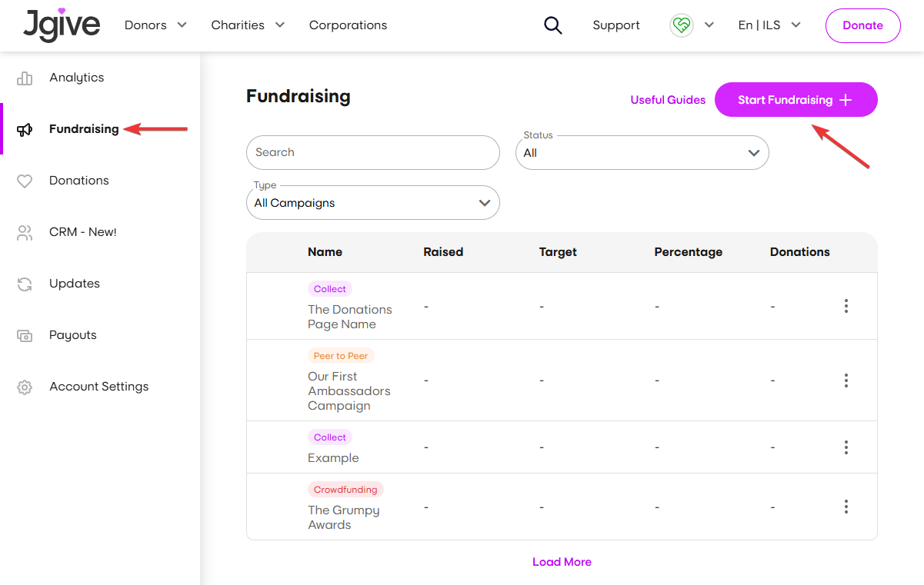Click the Fundraising megaphone icon
This screenshot has height=585, width=924.
coord(25,129)
